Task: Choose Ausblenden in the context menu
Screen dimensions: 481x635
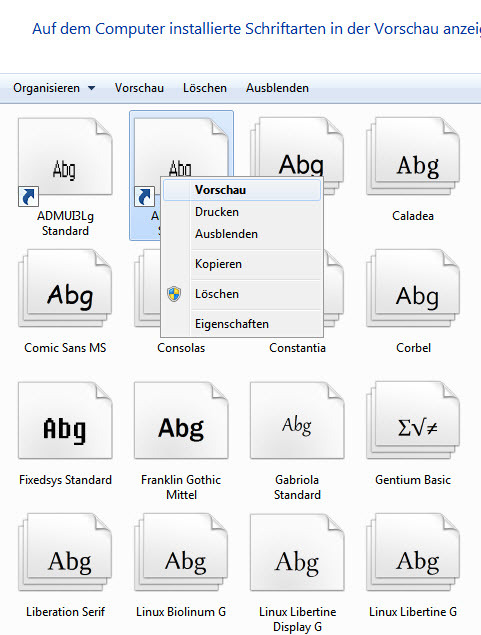Action: point(242,234)
